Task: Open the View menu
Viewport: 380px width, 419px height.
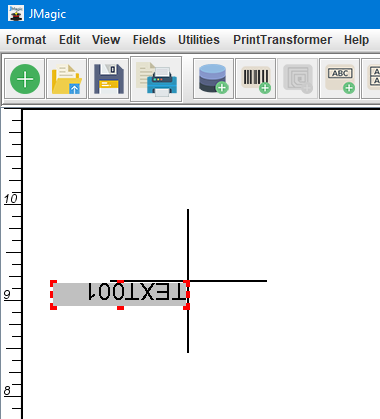Action: click(x=106, y=40)
